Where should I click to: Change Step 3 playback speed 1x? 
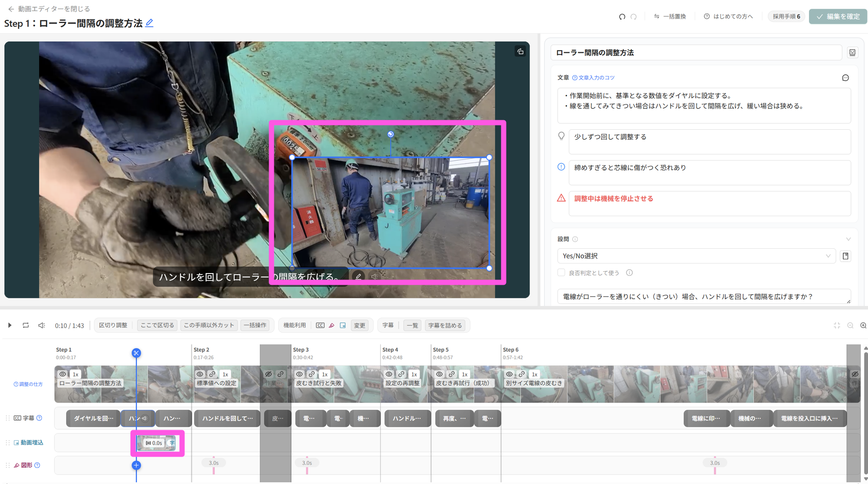coord(325,374)
